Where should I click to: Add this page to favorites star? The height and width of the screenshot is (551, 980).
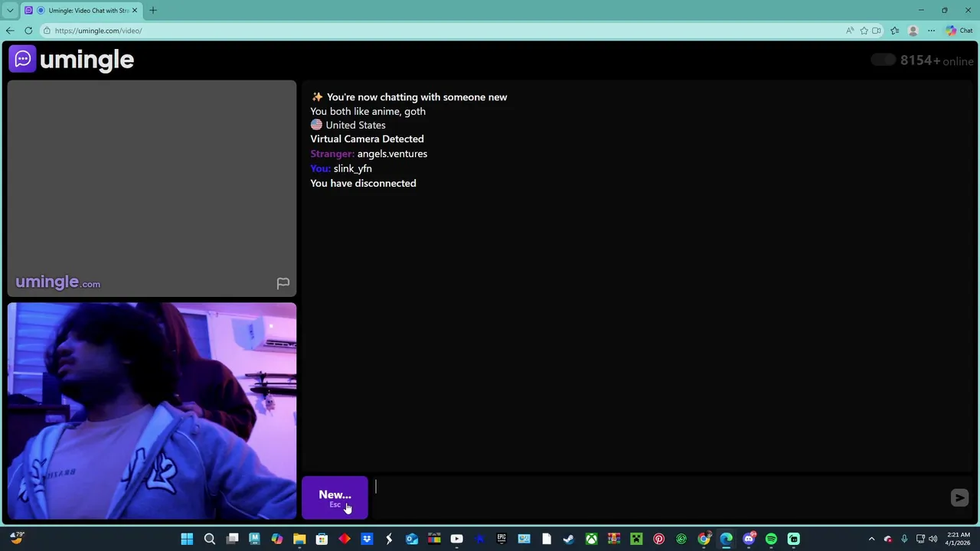(x=864, y=31)
